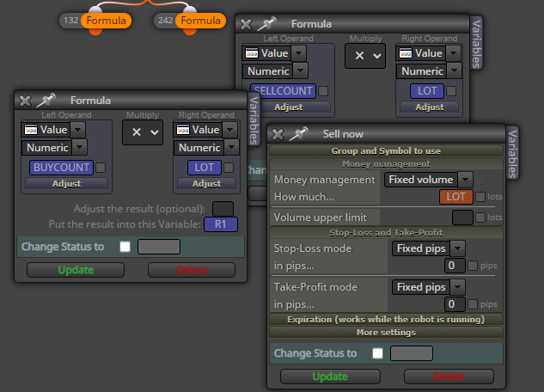544x392 pixels.
Task: Click the Adjust the result optional field
Action: pyautogui.click(x=223, y=209)
